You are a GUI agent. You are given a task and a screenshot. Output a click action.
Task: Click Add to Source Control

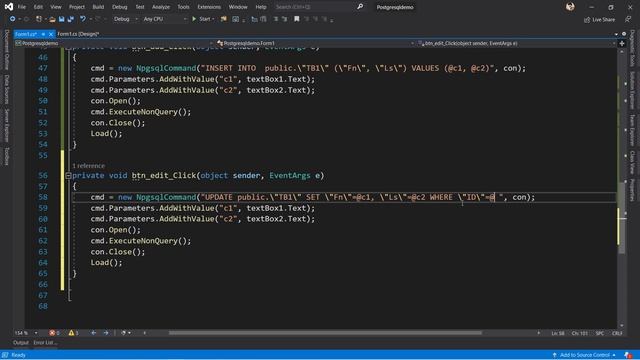pyautogui.click(x=584, y=355)
